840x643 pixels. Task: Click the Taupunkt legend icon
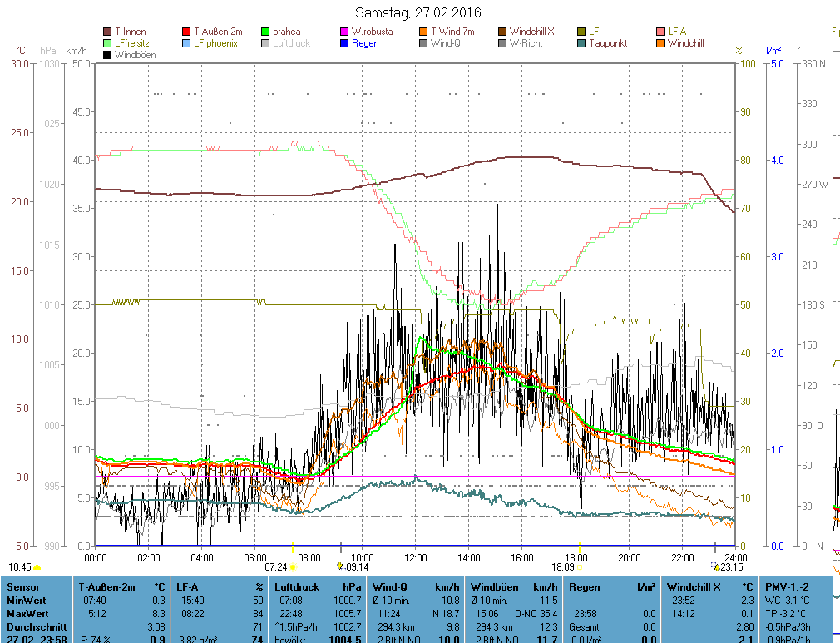[x=581, y=43]
